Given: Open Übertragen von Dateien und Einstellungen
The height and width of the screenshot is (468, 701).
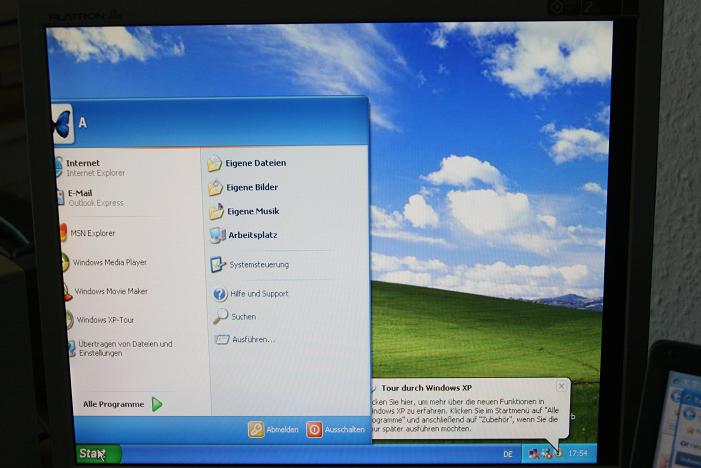Looking at the screenshot, I should pyautogui.click(x=121, y=348).
